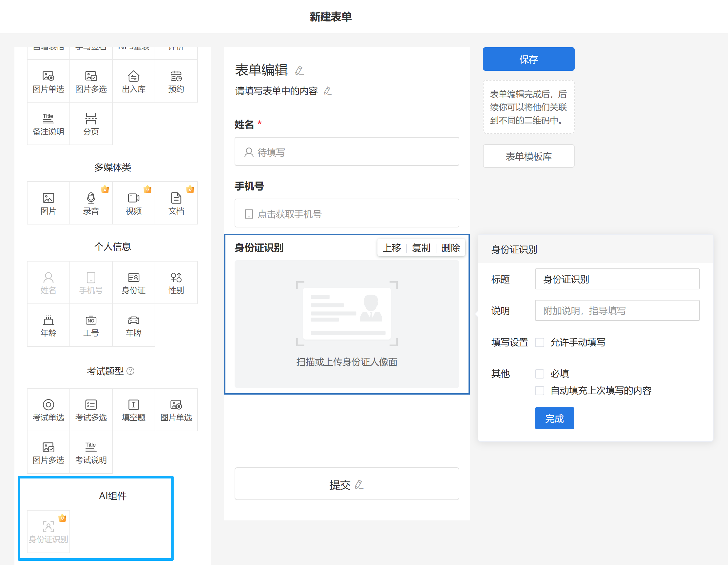Enable 允许手动填写 checkbox
The image size is (728, 565).
[539, 342]
